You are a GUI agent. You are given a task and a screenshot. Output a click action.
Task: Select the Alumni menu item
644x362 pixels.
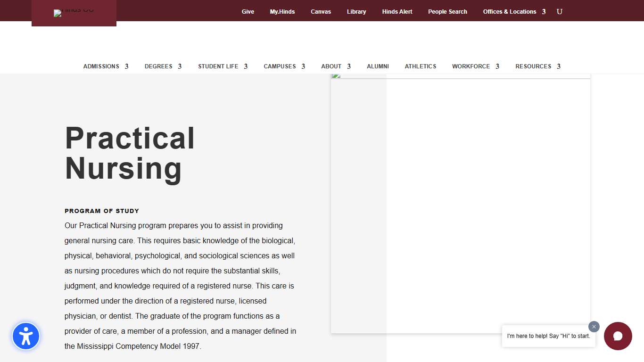(x=378, y=66)
